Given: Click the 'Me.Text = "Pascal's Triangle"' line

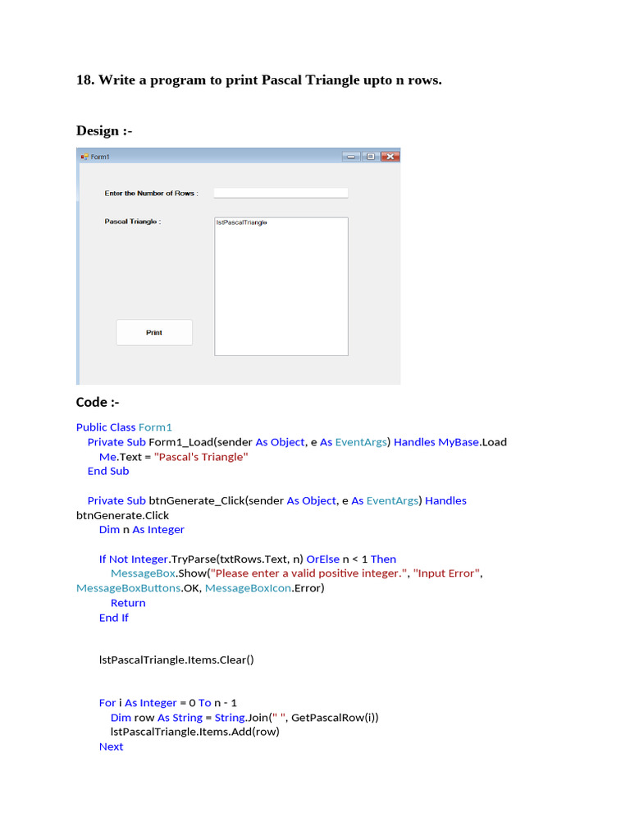Looking at the screenshot, I should (174, 457).
